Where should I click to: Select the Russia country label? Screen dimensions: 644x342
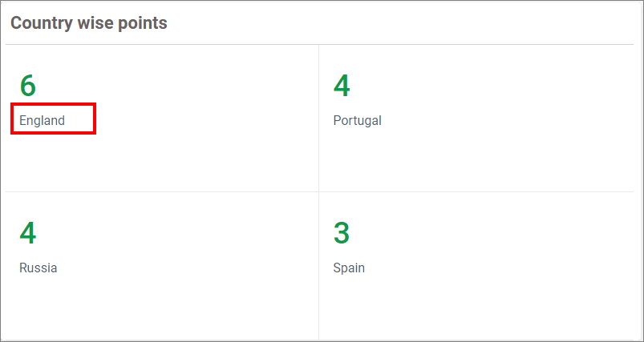pyautogui.click(x=38, y=268)
